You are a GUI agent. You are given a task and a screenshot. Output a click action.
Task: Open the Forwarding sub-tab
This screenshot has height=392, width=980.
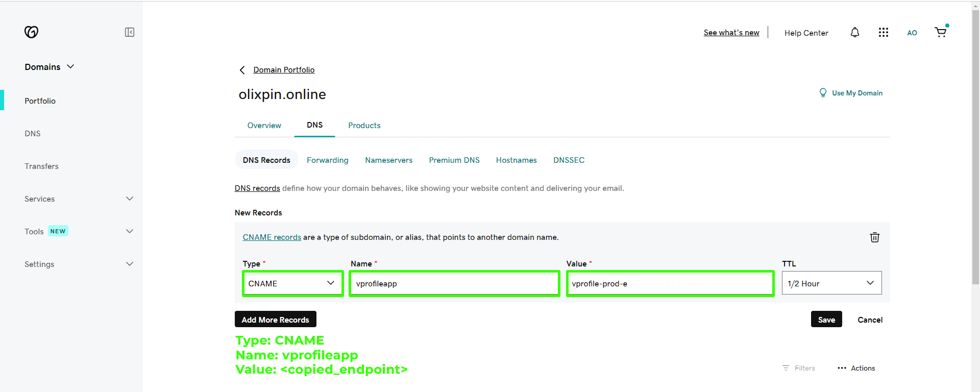(328, 160)
